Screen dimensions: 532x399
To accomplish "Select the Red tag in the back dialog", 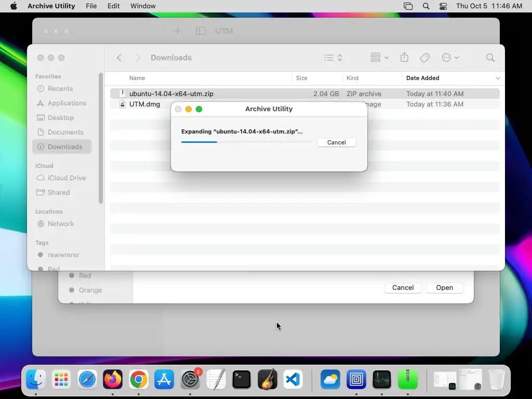I will coord(80,275).
